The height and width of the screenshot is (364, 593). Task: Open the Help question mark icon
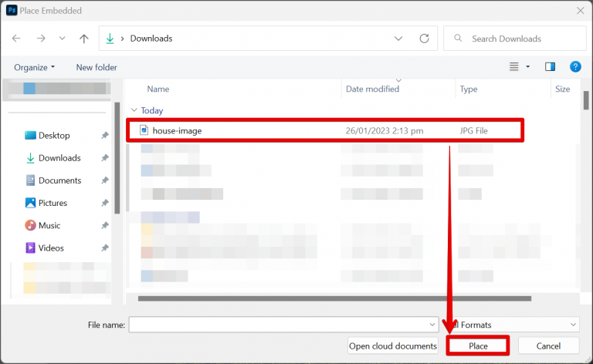click(574, 67)
